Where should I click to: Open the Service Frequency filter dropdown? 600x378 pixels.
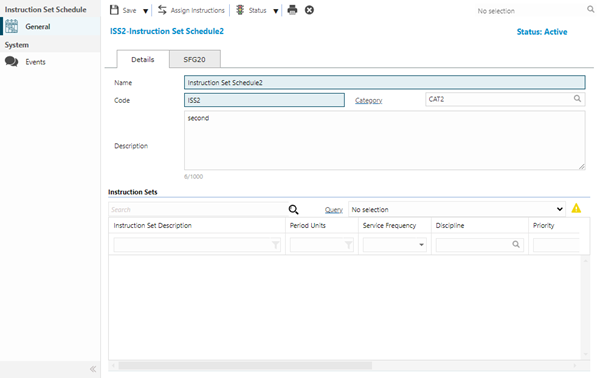pos(395,244)
